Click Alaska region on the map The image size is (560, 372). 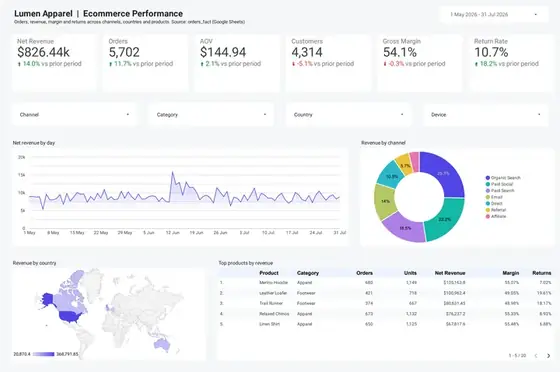[x=47, y=299]
